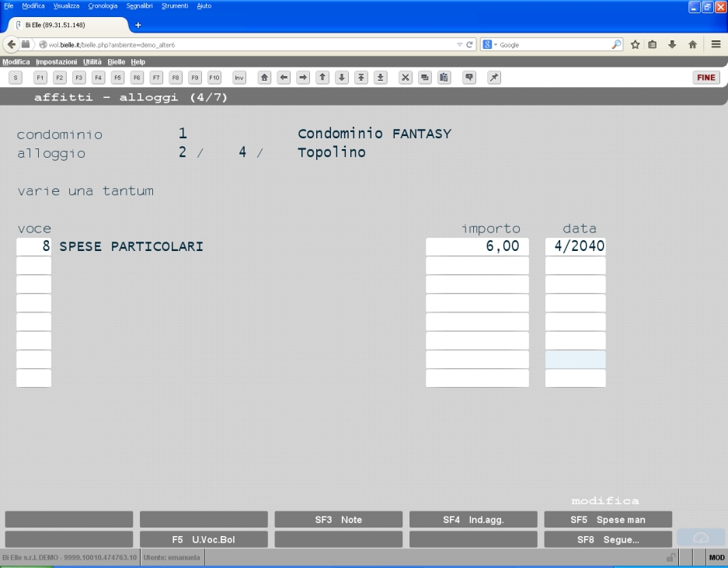Click the bookmarks list icon

pyautogui.click(x=653, y=44)
